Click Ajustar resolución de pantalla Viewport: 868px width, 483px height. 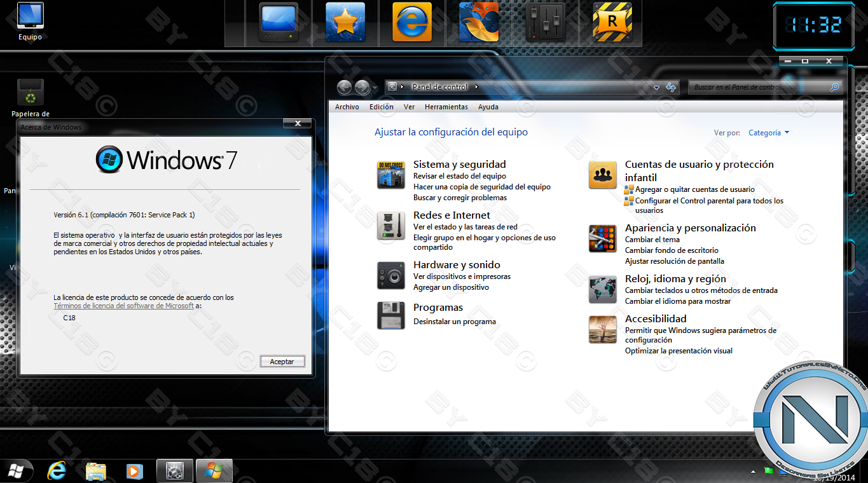[x=675, y=261]
